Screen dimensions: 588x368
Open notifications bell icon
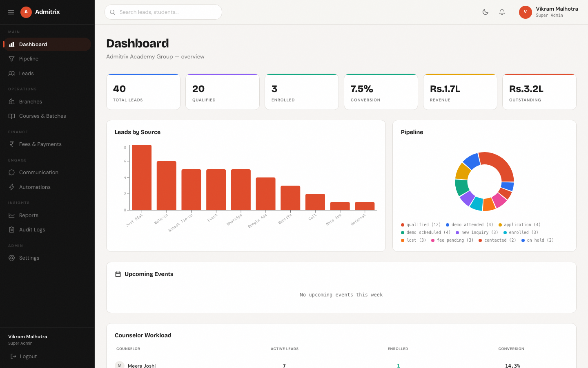pos(502,12)
